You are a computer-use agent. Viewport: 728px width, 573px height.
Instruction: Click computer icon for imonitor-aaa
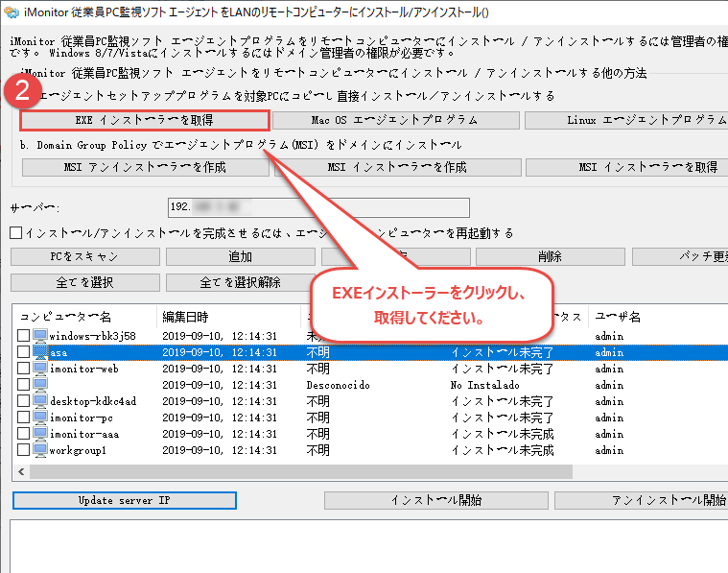click(40, 434)
